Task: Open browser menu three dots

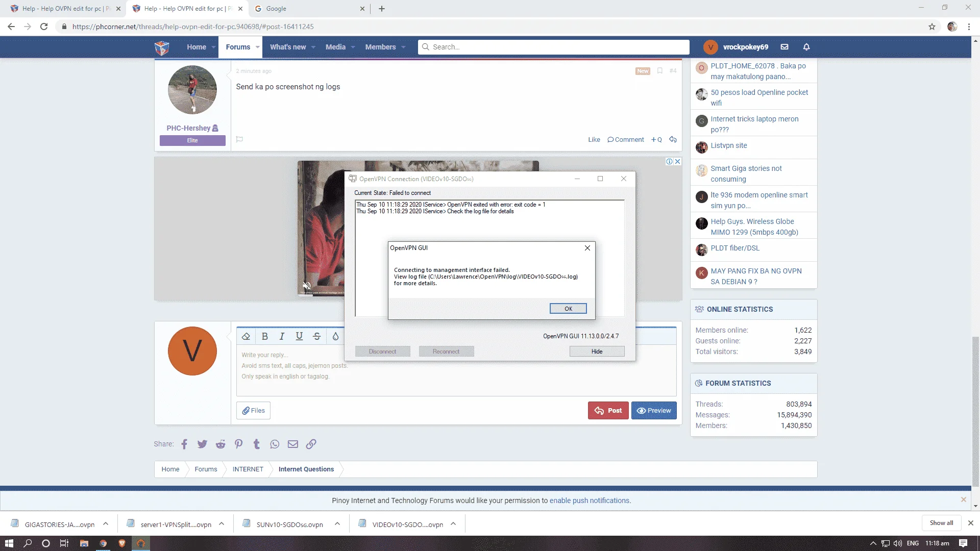Action: [x=969, y=27]
